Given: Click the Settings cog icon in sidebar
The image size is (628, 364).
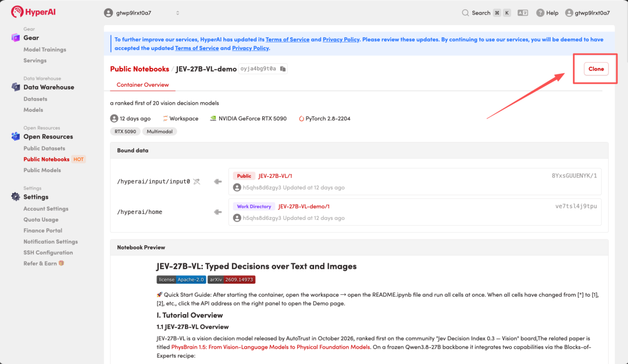Looking at the screenshot, I should tap(16, 197).
